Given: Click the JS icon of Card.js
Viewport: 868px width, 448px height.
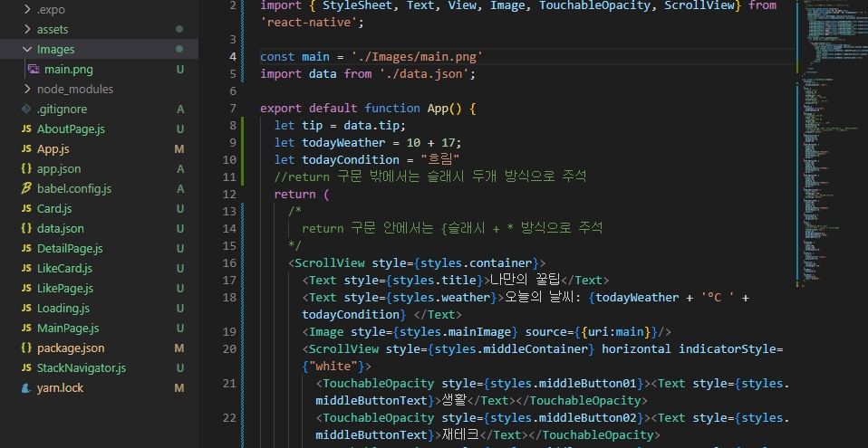Looking at the screenshot, I should coord(26,208).
